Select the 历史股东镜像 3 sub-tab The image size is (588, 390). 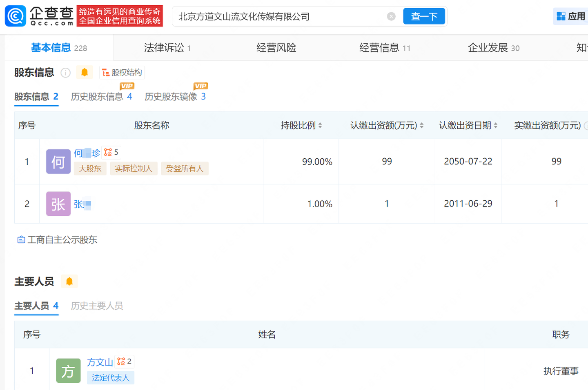175,97
